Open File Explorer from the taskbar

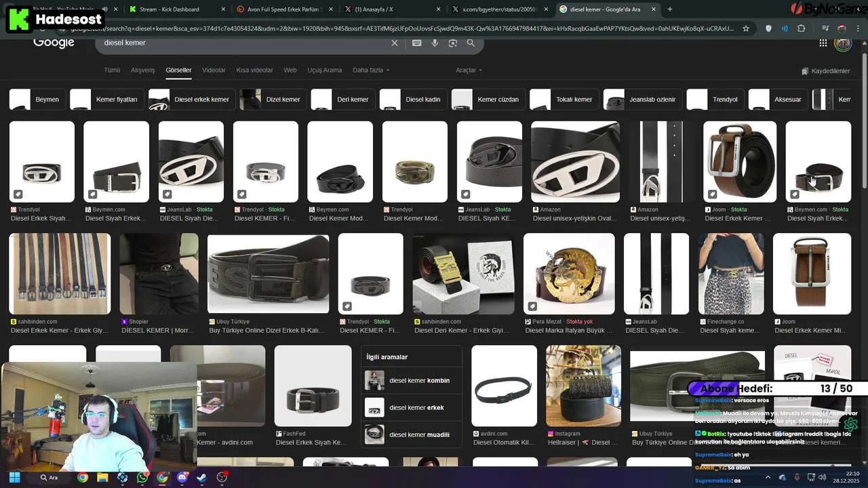tap(102, 477)
